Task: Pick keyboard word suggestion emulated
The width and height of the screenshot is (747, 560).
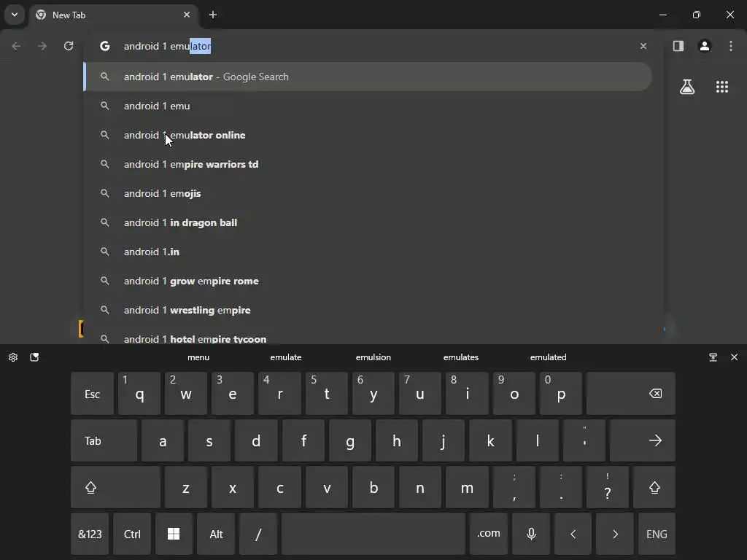Action: [549, 357]
